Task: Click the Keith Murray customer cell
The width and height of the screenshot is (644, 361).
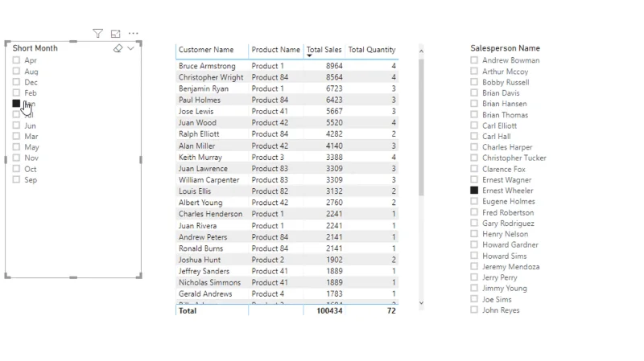Action: pyautogui.click(x=200, y=157)
